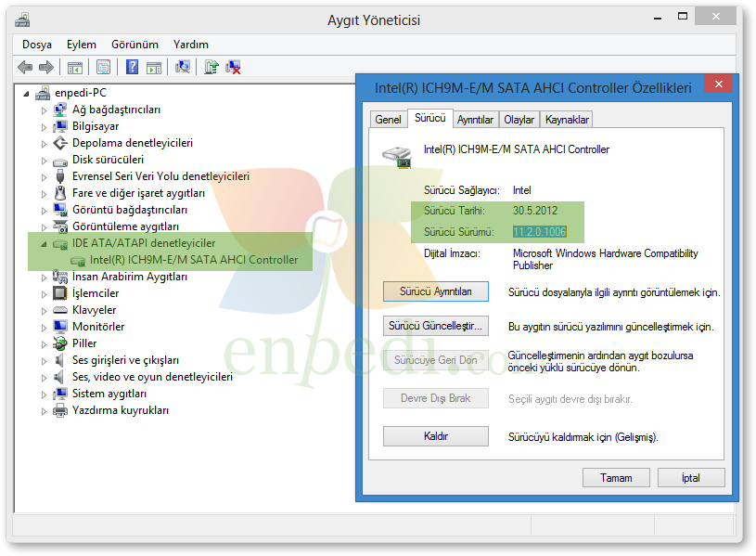
Task: Cancel with the İptal button
Action: (691, 478)
